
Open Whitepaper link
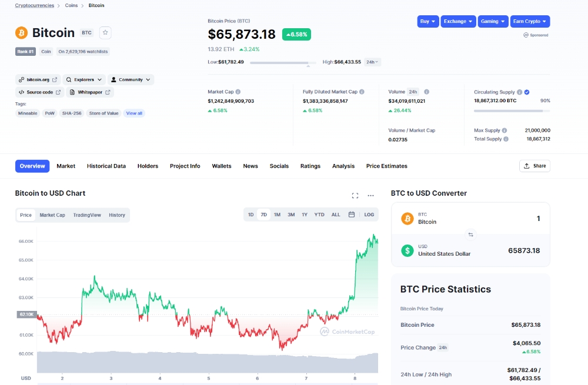pyautogui.click(x=90, y=92)
